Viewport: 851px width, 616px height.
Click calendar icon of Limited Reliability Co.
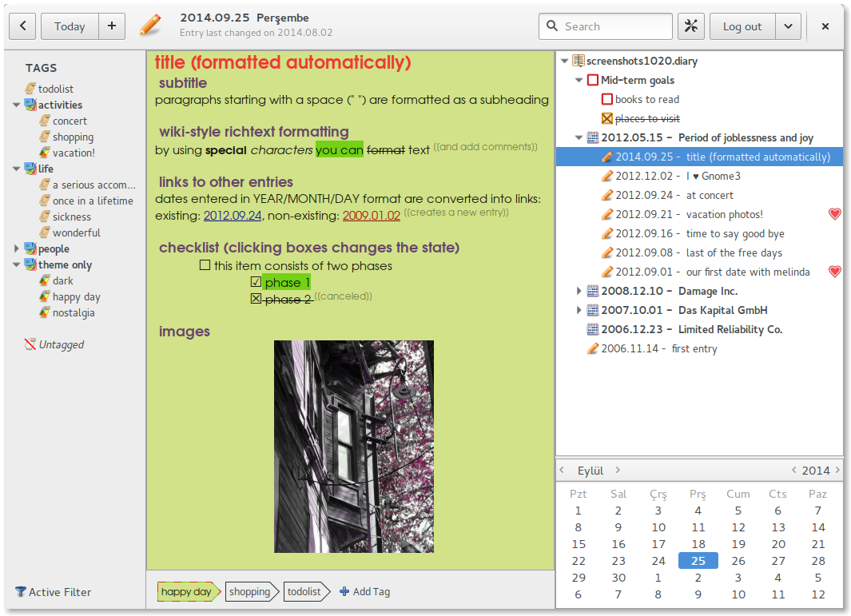click(593, 329)
